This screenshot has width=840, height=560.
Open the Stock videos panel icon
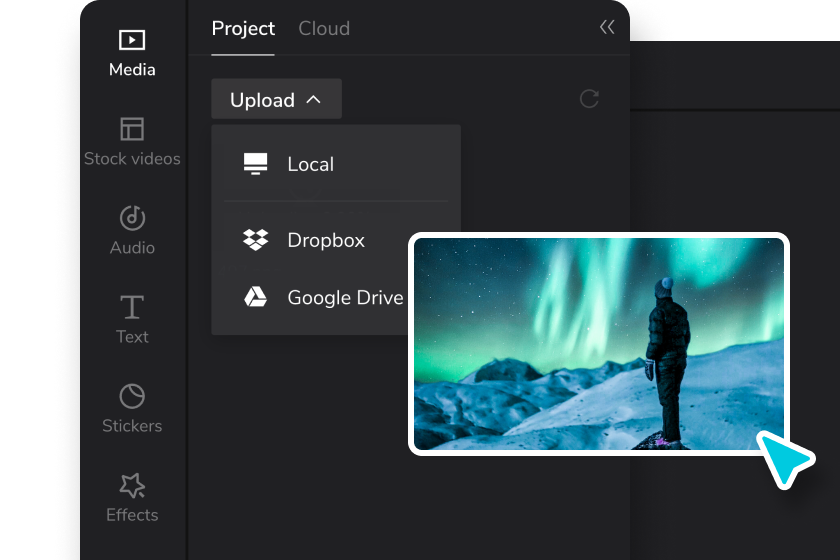pos(132,129)
